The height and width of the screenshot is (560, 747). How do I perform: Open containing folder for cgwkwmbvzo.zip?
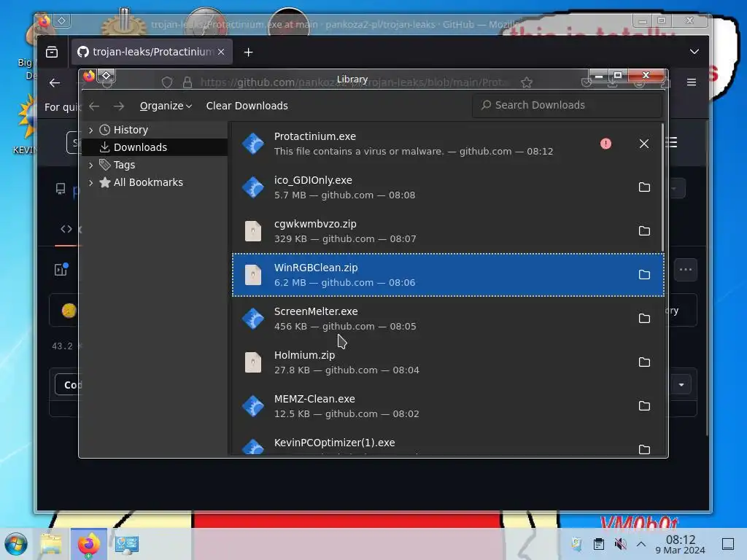coord(644,231)
